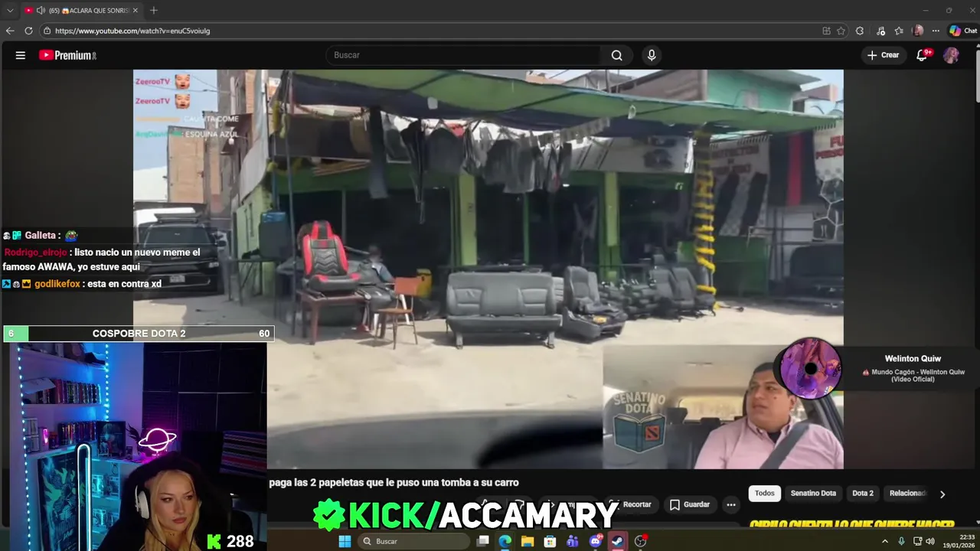The image size is (980, 551).
Task: Open the notifications bell
Action: point(922,55)
